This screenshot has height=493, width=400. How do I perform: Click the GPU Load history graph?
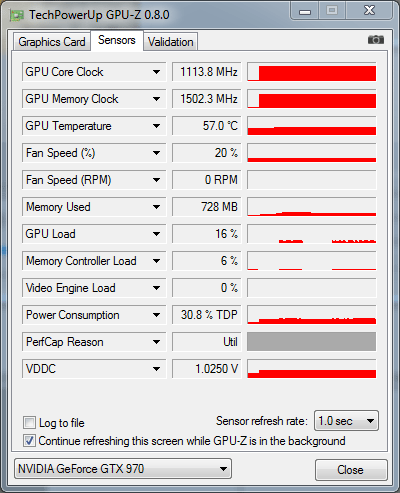(312, 234)
